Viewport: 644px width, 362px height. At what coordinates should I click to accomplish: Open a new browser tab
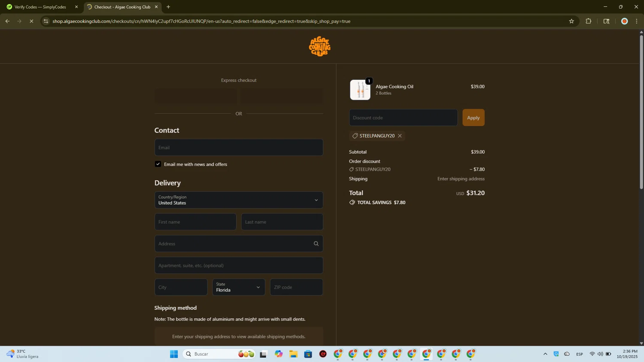click(168, 7)
